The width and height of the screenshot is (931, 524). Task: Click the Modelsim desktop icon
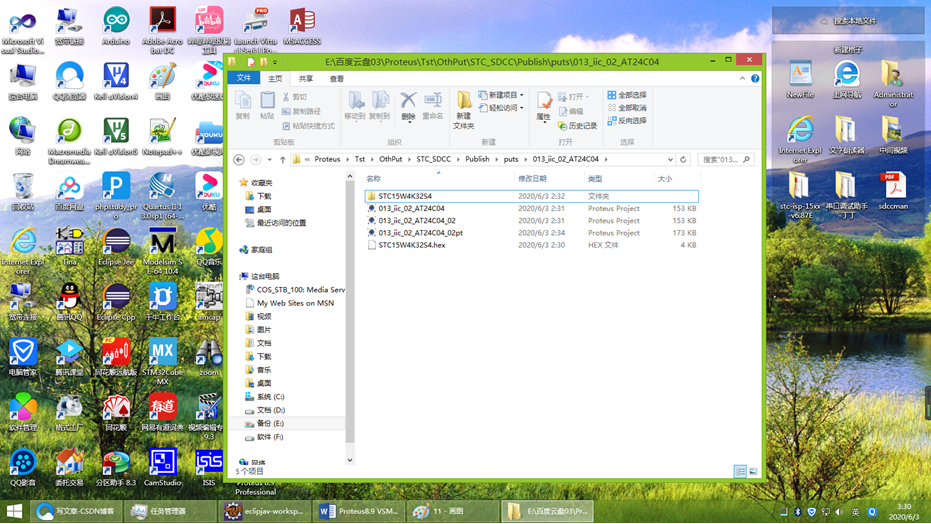[162, 251]
